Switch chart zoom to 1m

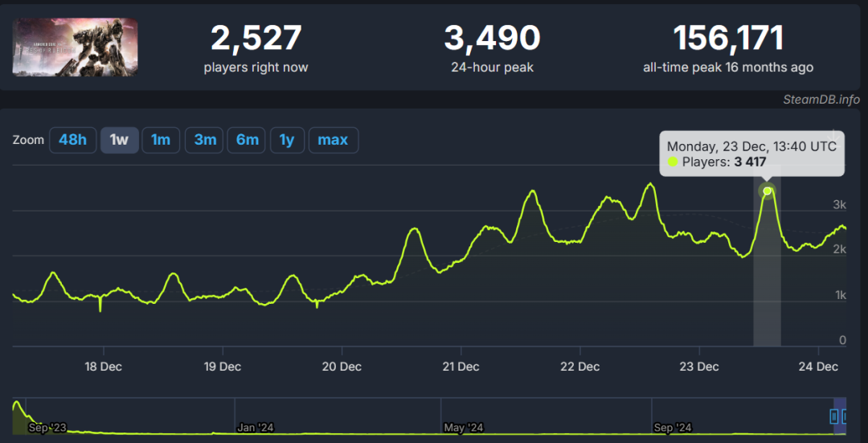(x=161, y=140)
